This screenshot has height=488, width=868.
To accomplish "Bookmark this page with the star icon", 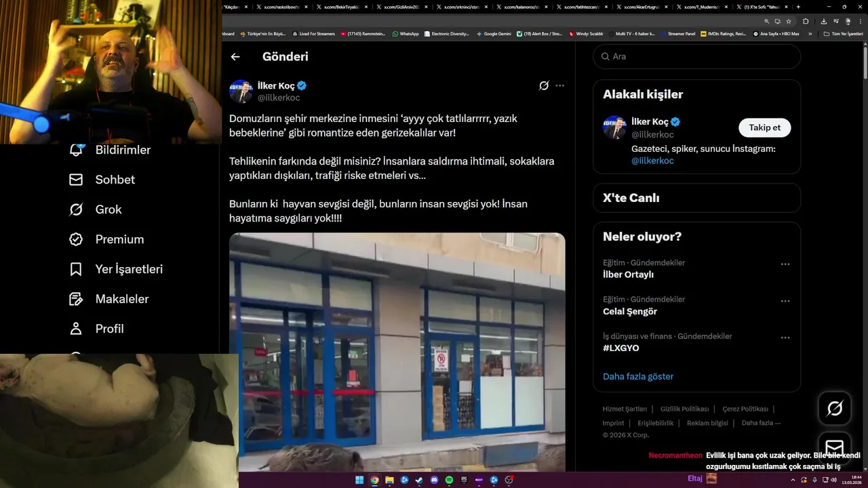I will click(789, 21).
